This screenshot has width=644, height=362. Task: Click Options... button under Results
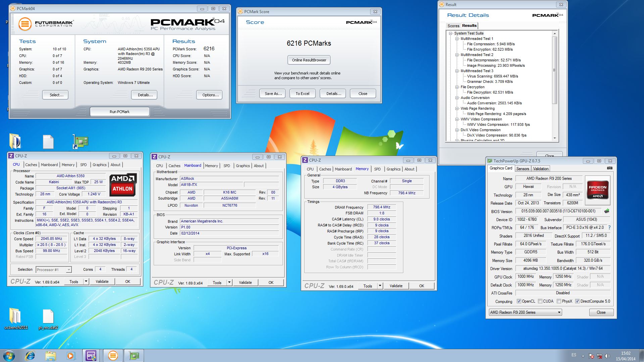(x=209, y=95)
